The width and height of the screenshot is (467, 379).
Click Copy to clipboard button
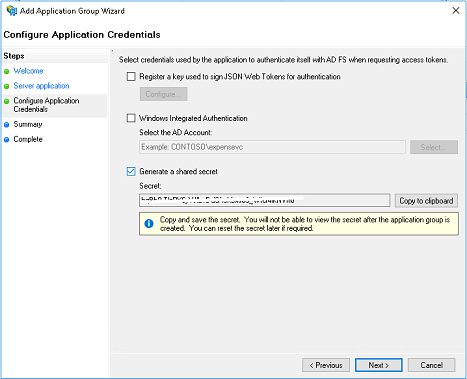coord(426,201)
